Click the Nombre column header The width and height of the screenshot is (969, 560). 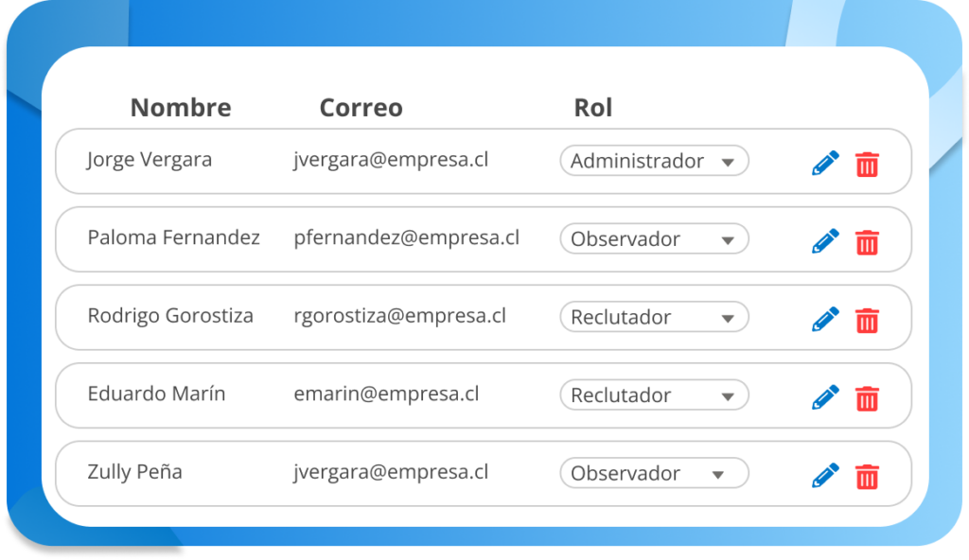tap(181, 108)
